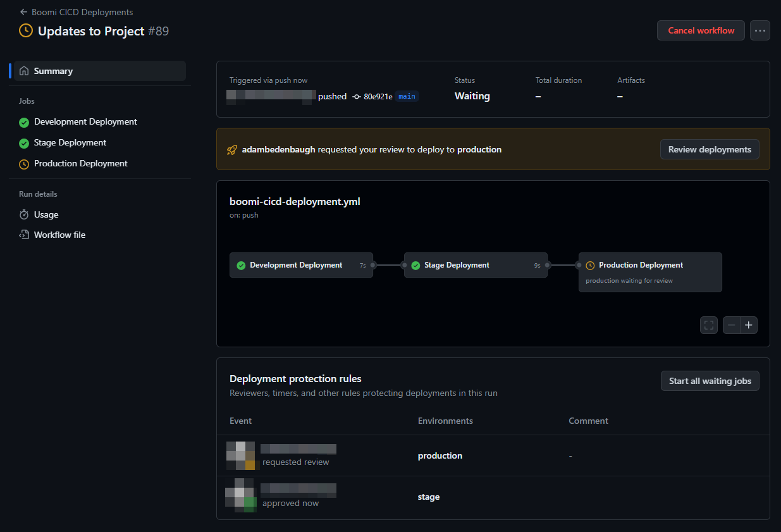This screenshot has height=532, width=781.
Task: Click the Waiting status value
Action: [472, 96]
